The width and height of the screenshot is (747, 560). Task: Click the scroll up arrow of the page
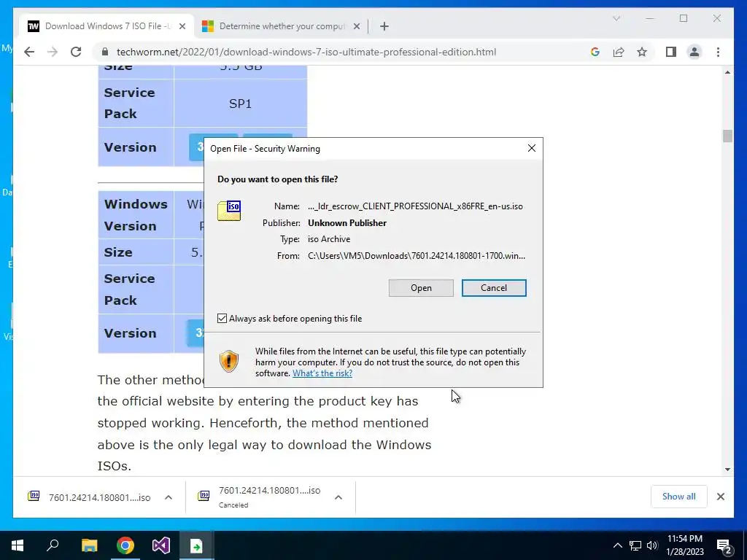tap(727, 72)
